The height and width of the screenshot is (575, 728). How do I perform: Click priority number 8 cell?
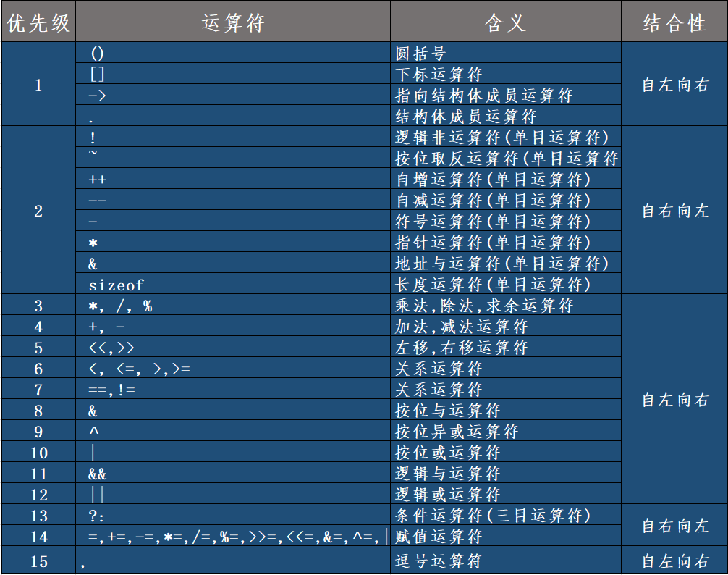[x=38, y=410]
